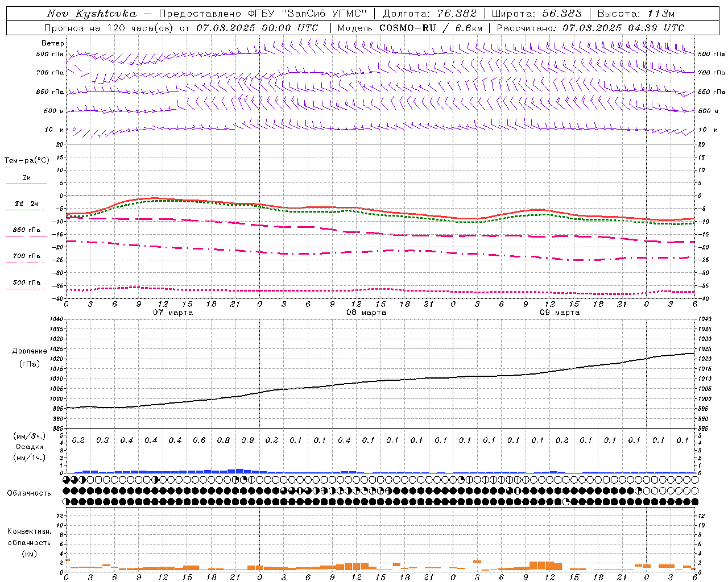Click the left wind level label 500 м
Image resolution: width=728 pixels, height=582 pixels.
point(54,111)
